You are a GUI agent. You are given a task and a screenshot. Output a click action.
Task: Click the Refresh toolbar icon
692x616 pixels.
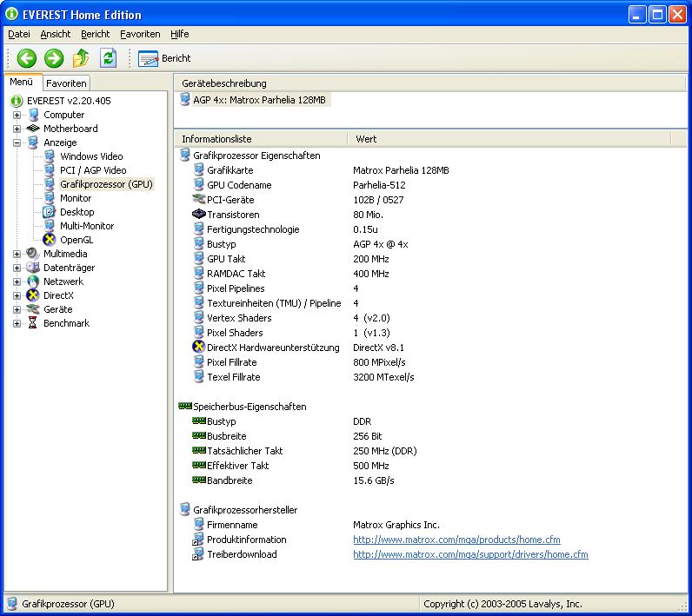click(x=108, y=58)
